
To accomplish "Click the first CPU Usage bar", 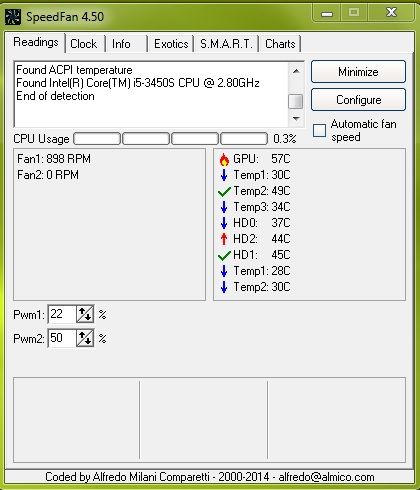I will 97,139.
